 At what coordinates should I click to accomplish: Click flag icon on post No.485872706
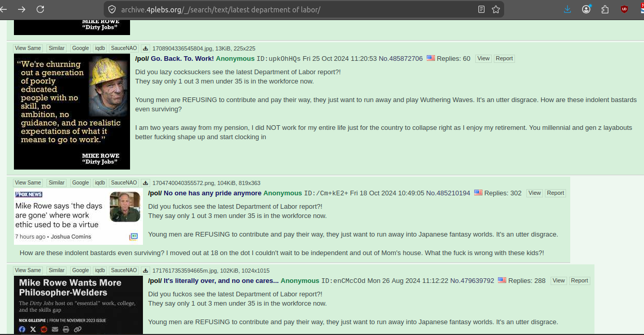point(431,58)
